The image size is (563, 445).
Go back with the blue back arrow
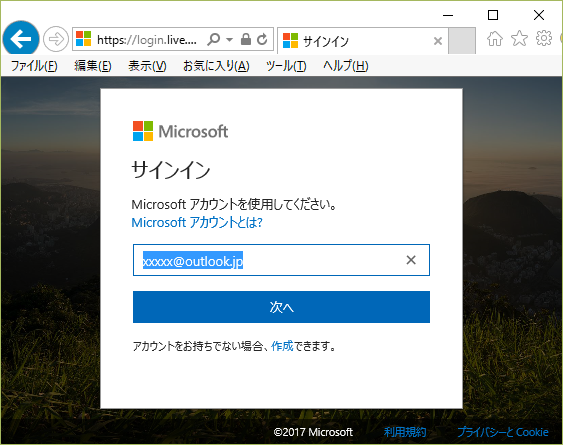click(x=20, y=39)
